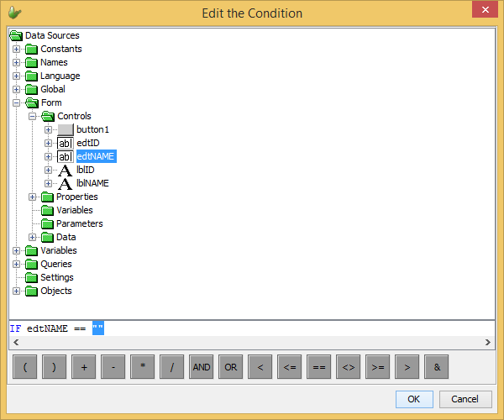Viewport: 504px width, 420px height.
Task: Insert the AND operator
Action: tap(202, 367)
